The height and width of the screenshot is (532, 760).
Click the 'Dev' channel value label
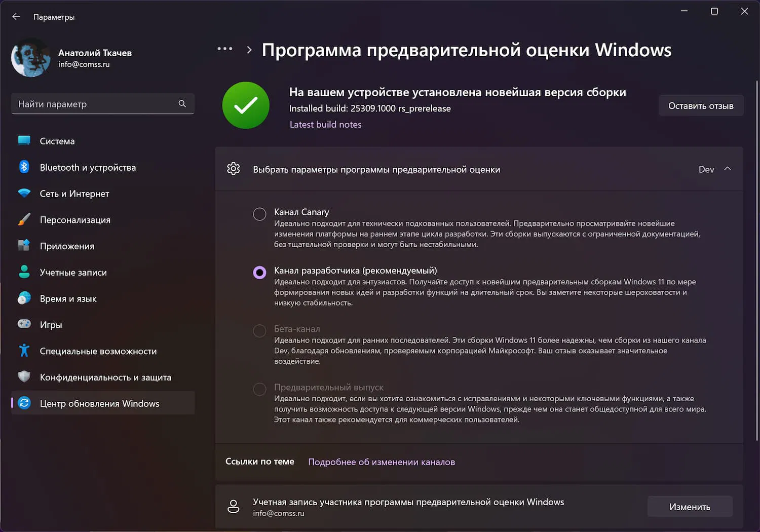(706, 169)
